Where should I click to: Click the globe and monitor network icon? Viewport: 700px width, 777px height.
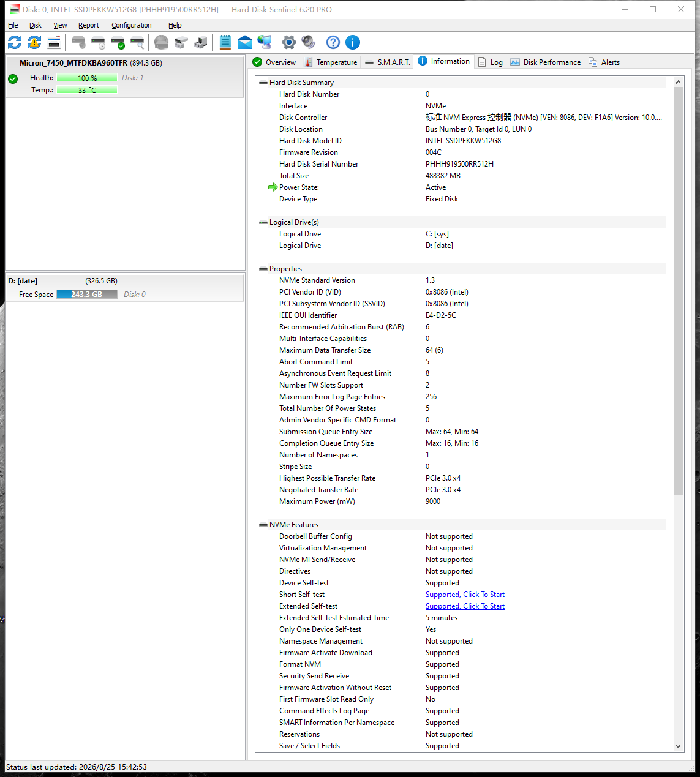click(x=265, y=42)
